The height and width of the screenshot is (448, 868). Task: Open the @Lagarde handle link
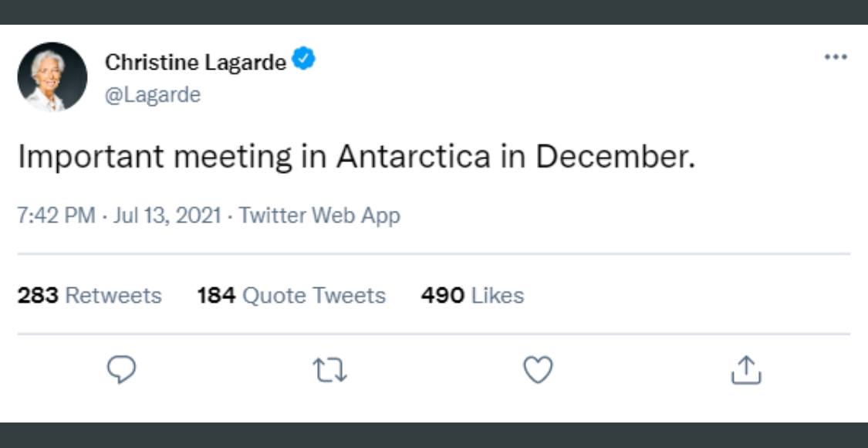[152, 94]
